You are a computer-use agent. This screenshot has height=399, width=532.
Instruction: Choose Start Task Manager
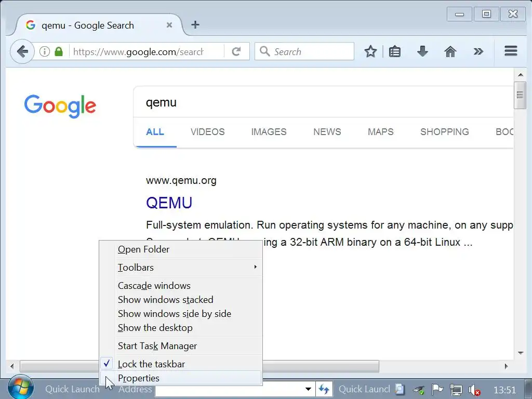(181, 346)
